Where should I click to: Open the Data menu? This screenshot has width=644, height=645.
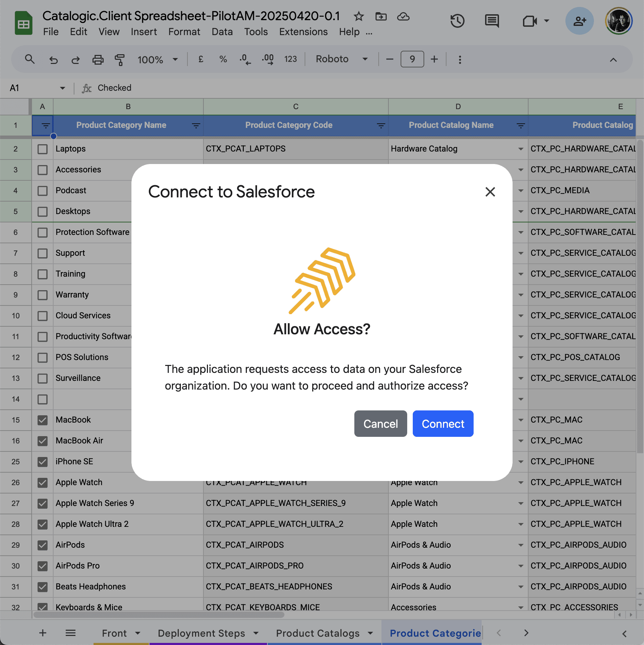[x=222, y=32]
